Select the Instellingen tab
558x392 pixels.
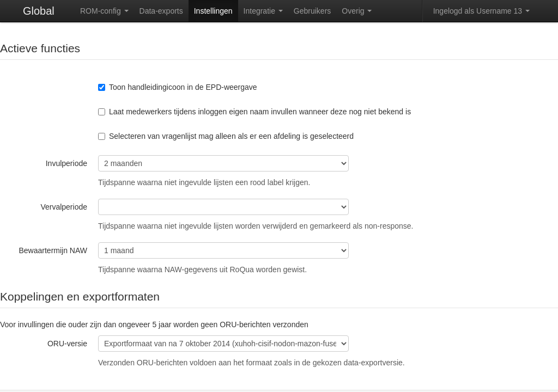[213, 11]
